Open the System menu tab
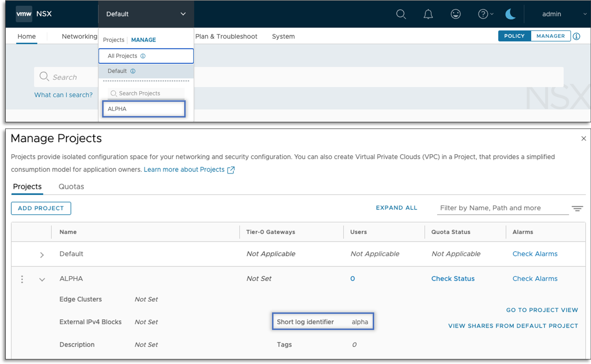Screen dimensions: 591x364 pos(283,37)
